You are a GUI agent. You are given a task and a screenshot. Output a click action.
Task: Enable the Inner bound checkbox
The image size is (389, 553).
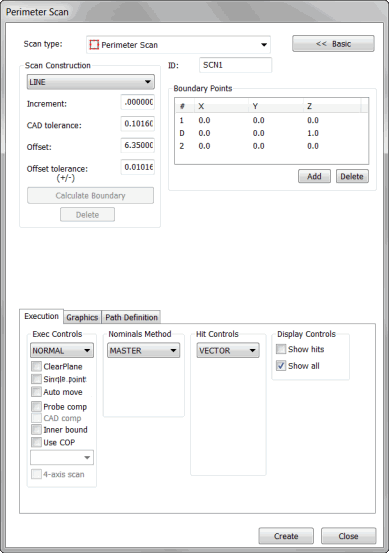click(x=37, y=430)
